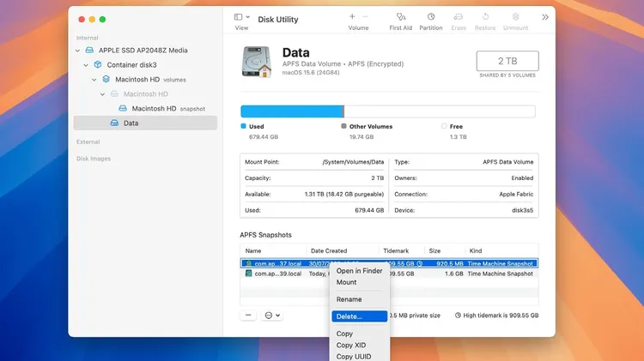Delete snapshot with the minus button
The width and height of the screenshot is (644, 361).
(248, 315)
